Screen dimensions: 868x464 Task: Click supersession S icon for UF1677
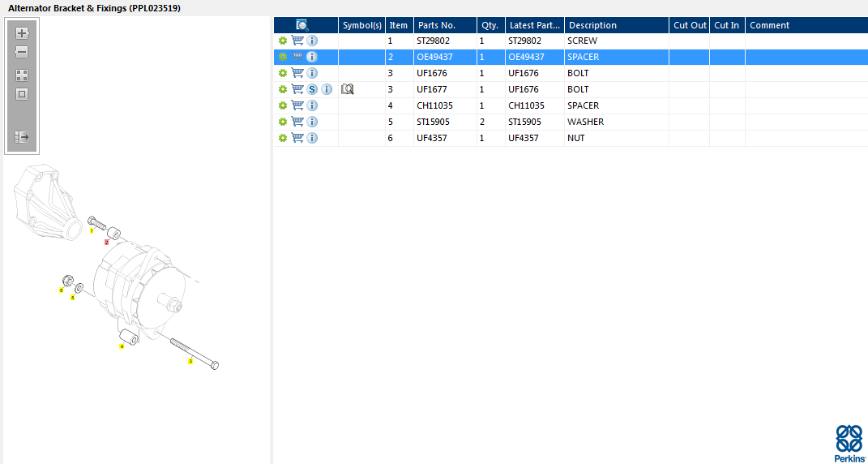(x=312, y=89)
